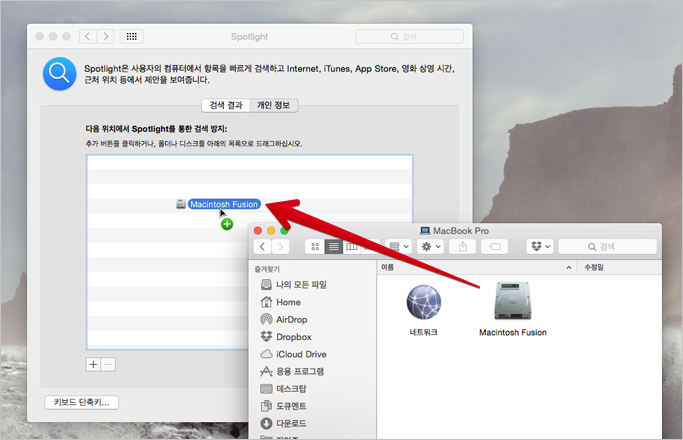
Task: Close the MacBook Pro Finder window
Action: coord(258,231)
